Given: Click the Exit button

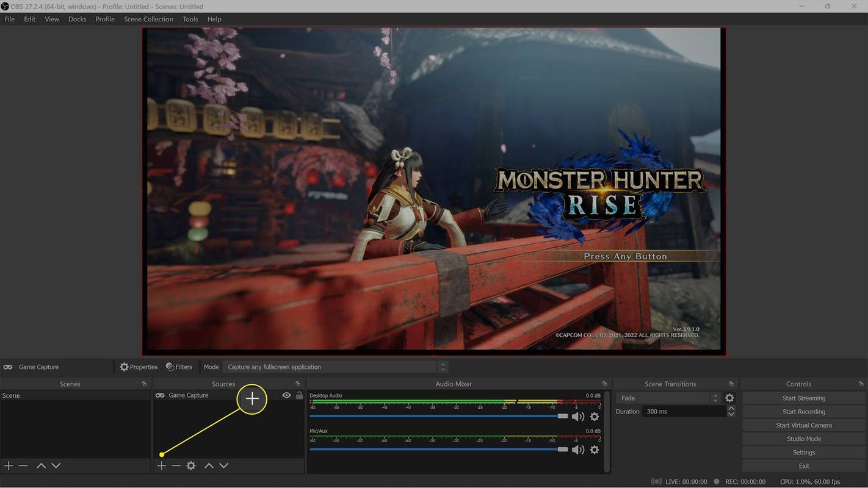Looking at the screenshot, I should coord(804,465).
